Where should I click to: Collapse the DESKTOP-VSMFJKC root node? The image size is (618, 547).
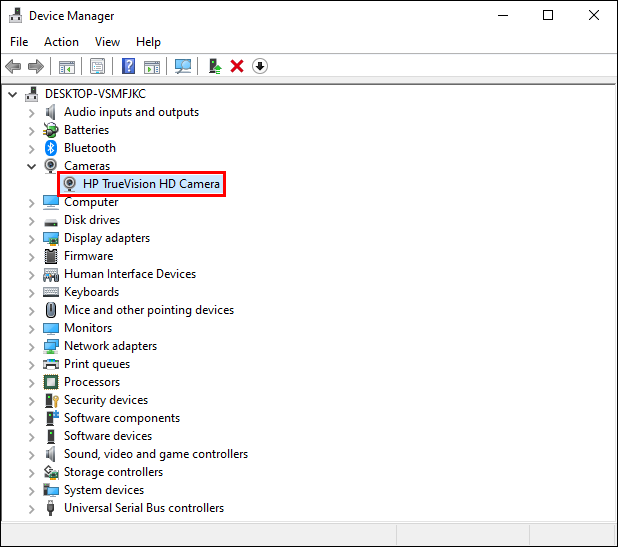13,95
